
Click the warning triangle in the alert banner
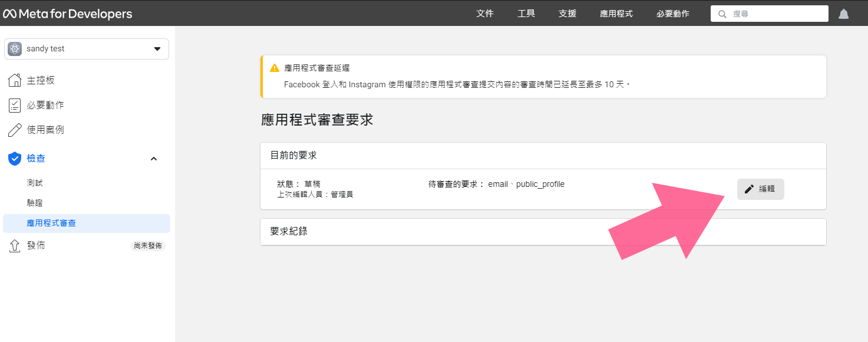pyautogui.click(x=275, y=68)
